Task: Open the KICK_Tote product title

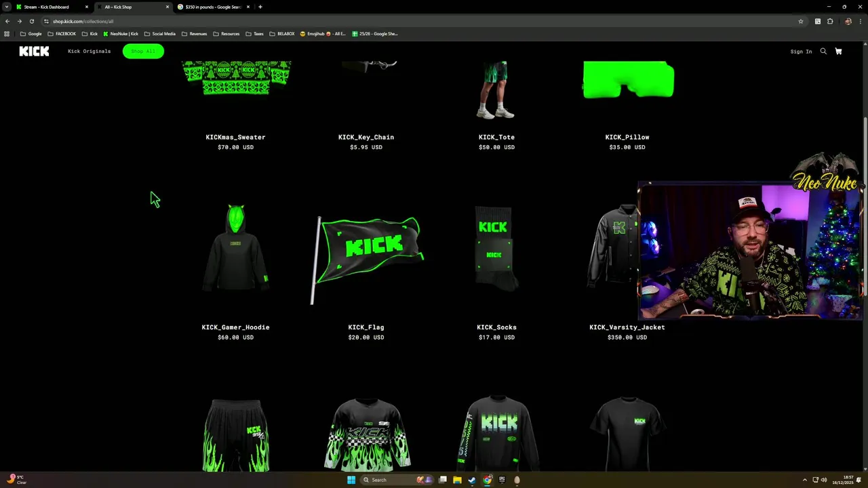Action: click(x=496, y=137)
